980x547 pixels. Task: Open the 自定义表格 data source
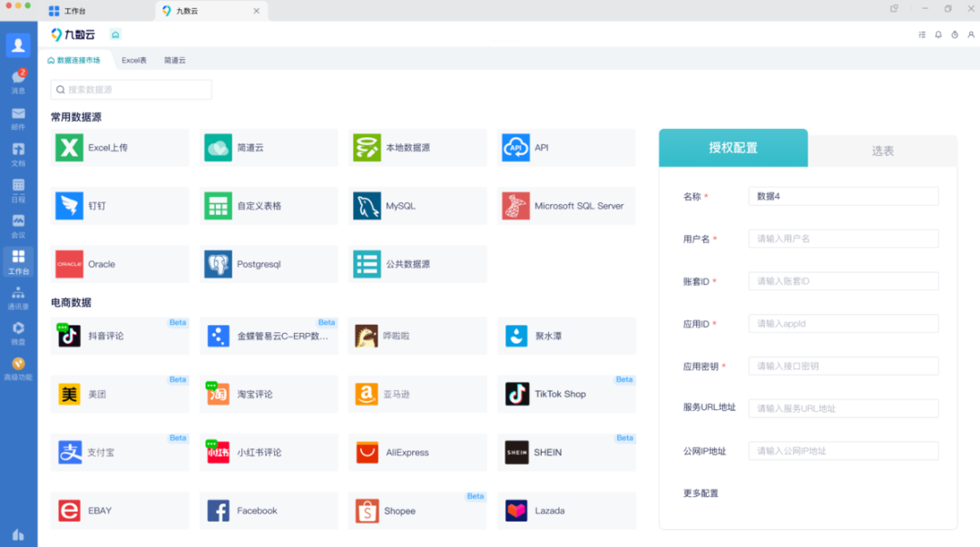[x=269, y=206]
